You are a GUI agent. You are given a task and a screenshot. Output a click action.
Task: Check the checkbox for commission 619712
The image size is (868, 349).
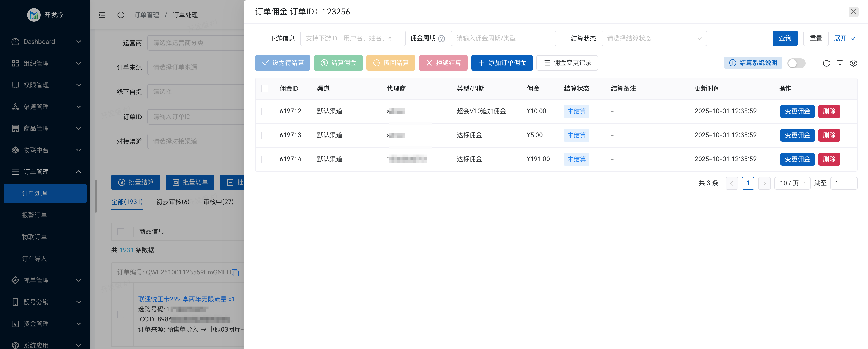[265, 111]
